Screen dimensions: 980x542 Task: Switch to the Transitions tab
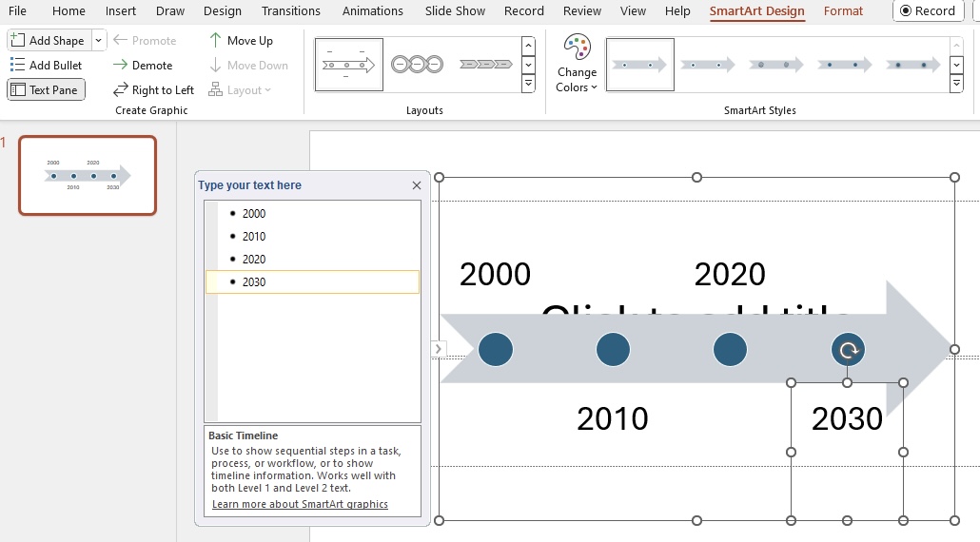coord(290,11)
